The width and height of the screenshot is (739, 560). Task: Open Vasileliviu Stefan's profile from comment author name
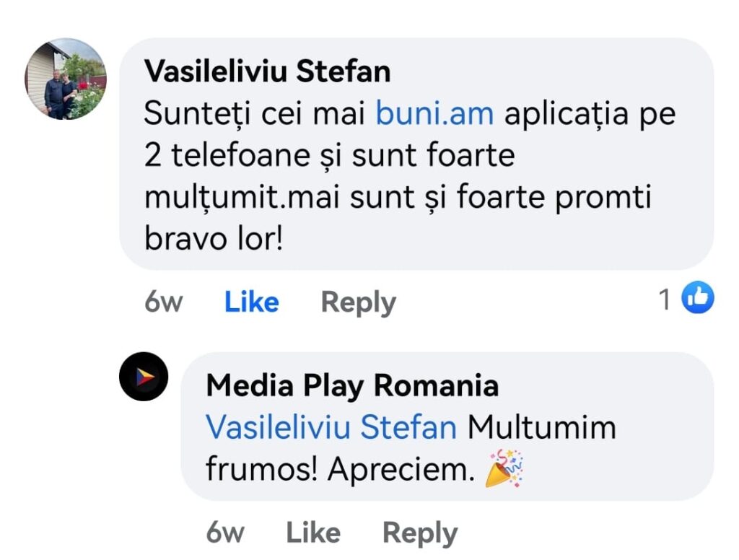[x=268, y=71]
